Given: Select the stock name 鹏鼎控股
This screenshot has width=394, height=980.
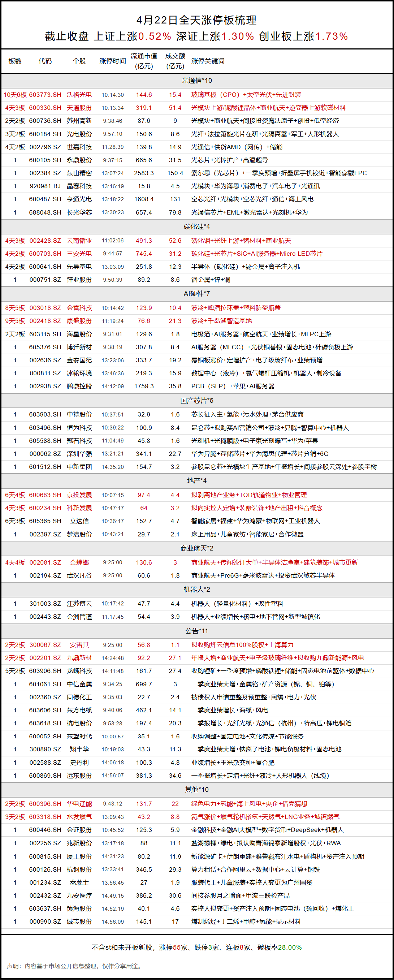Looking at the screenshot, I should click(79, 386).
